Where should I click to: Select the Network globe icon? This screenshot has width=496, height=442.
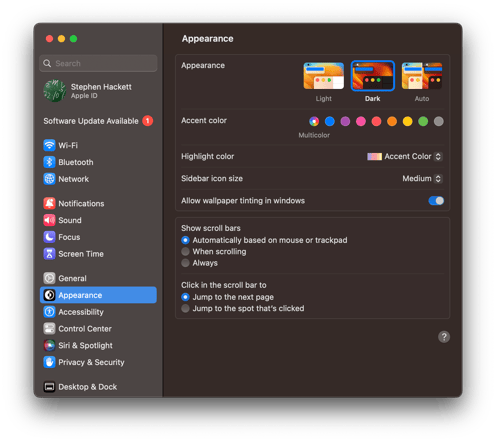pyautogui.click(x=49, y=179)
